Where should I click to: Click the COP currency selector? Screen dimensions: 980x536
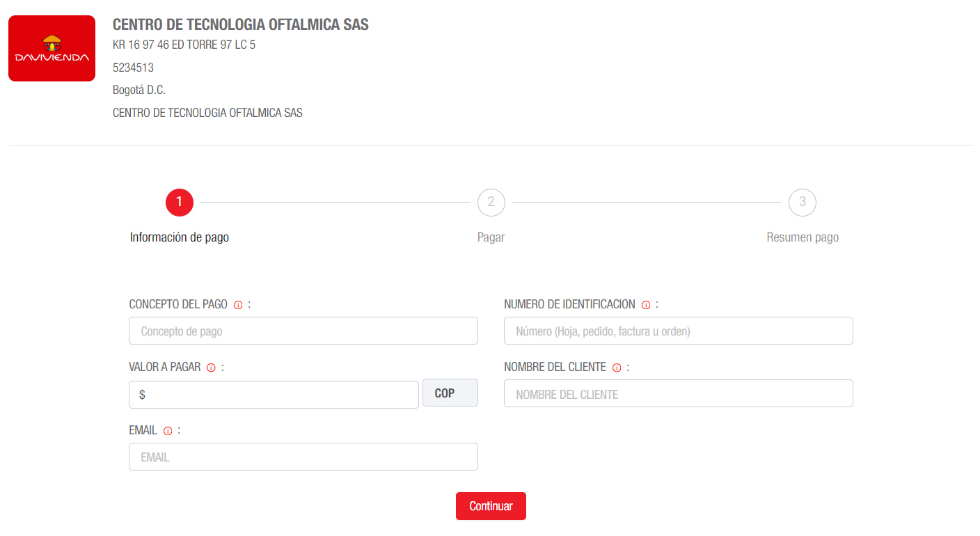tap(450, 393)
